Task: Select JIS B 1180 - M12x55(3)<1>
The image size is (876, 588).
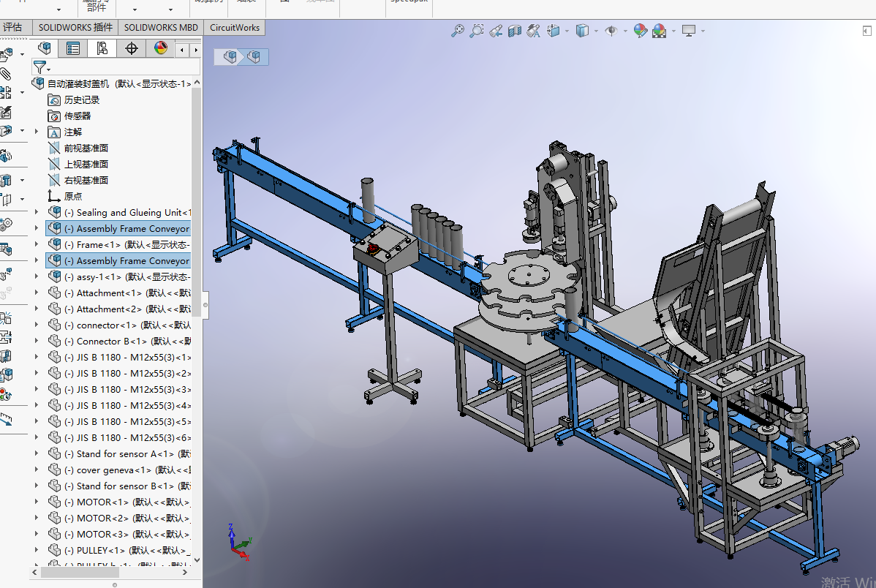Action: pyautogui.click(x=120, y=357)
